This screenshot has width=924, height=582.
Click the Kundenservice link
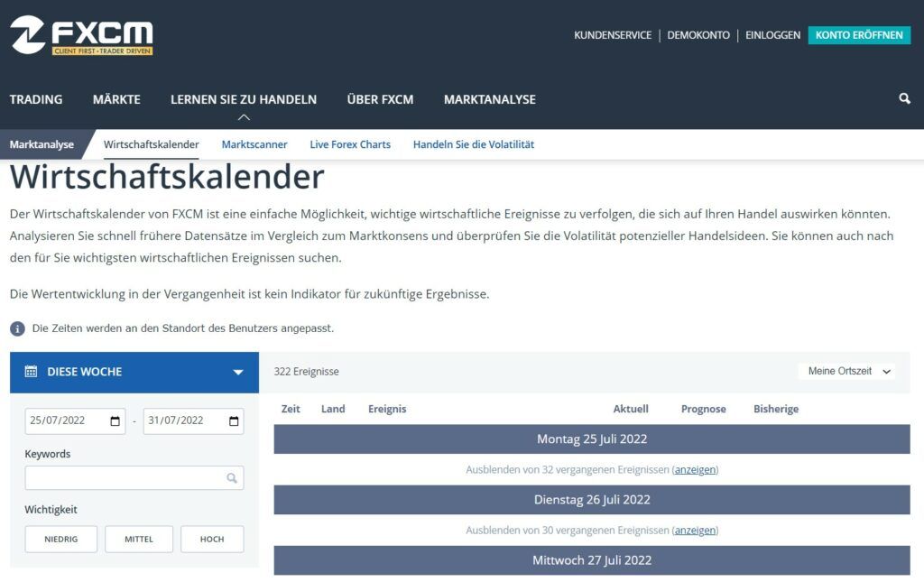tap(613, 35)
